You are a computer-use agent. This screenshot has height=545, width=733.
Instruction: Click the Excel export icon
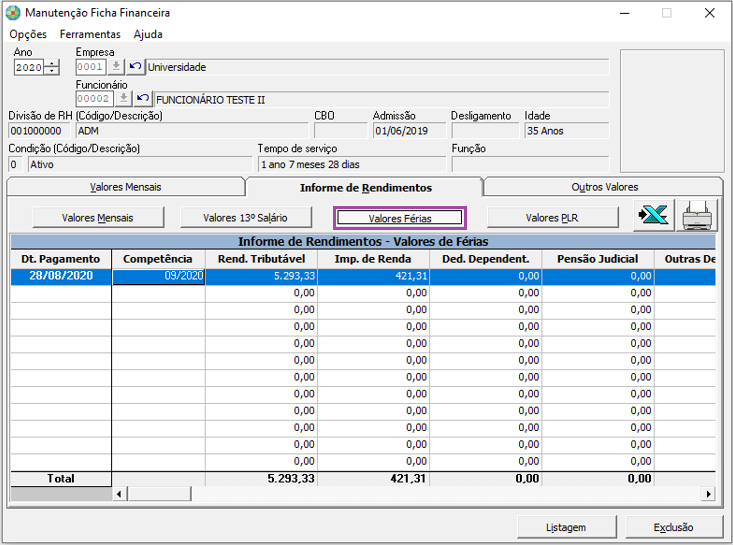click(x=655, y=217)
